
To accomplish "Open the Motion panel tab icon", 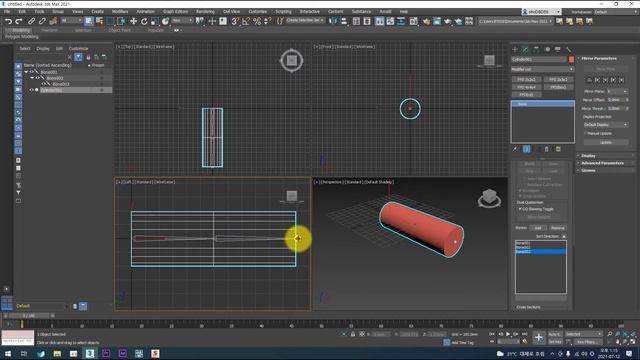I will pos(547,49).
